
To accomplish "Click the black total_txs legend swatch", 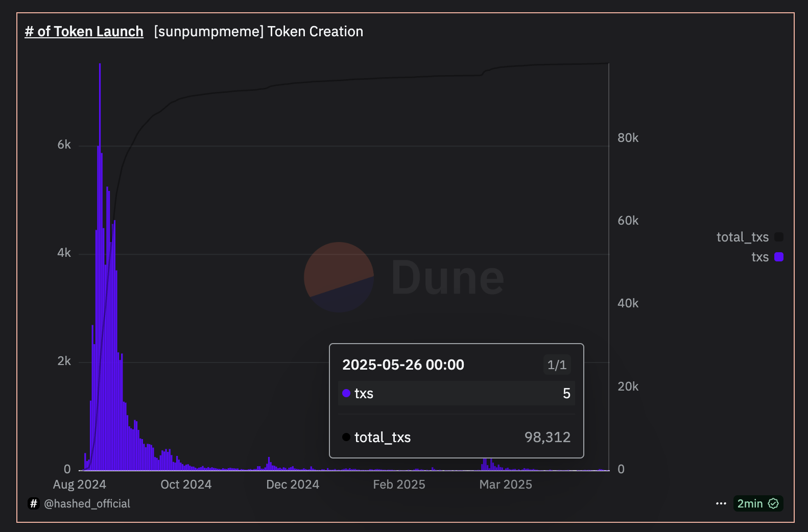I will pyautogui.click(x=779, y=237).
